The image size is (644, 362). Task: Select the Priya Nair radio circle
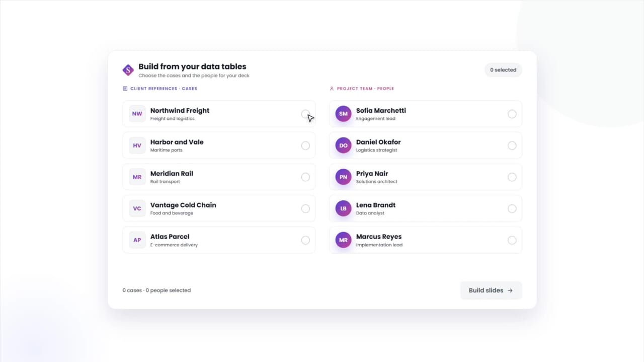pos(512,177)
